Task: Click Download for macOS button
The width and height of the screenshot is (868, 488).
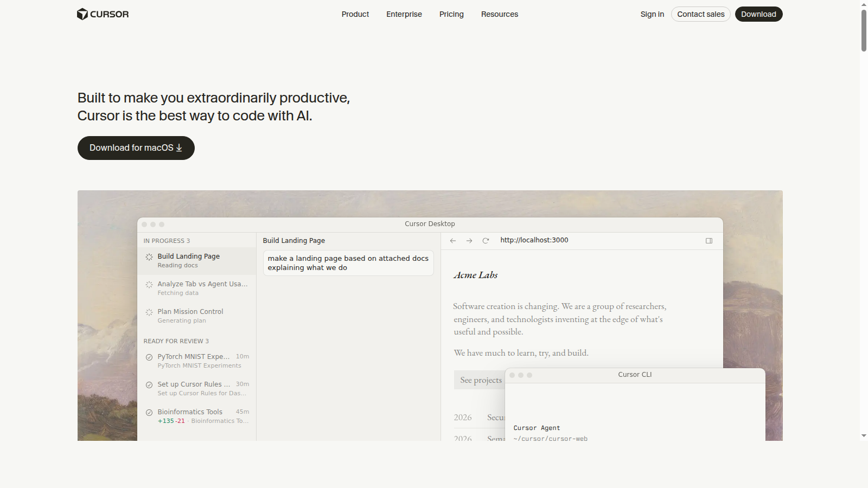Action: pyautogui.click(x=136, y=148)
